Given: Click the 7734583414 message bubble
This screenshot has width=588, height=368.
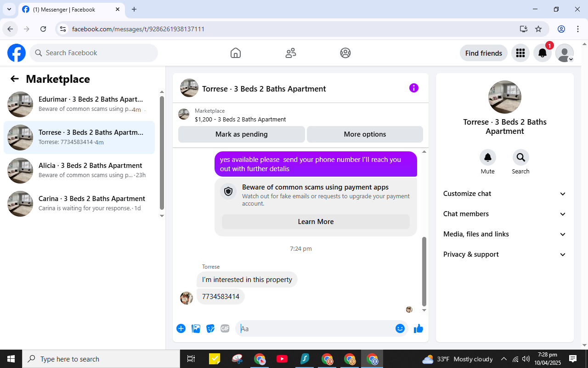Looking at the screenshot, I should [221, 297].
